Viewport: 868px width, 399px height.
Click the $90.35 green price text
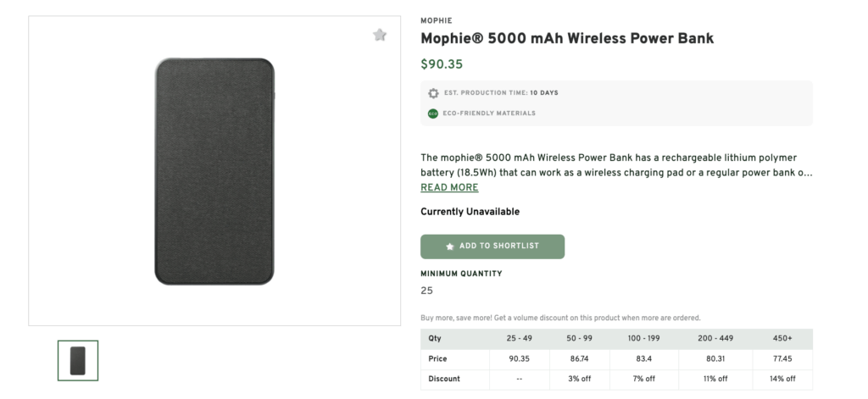[442, 64]
